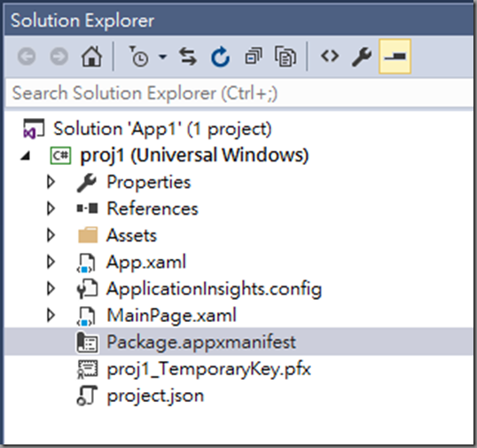Select proj1_TemporaryKey.pfx file
Image resolution: width=477 pixels, height=448 pixels.
point(208,369)
